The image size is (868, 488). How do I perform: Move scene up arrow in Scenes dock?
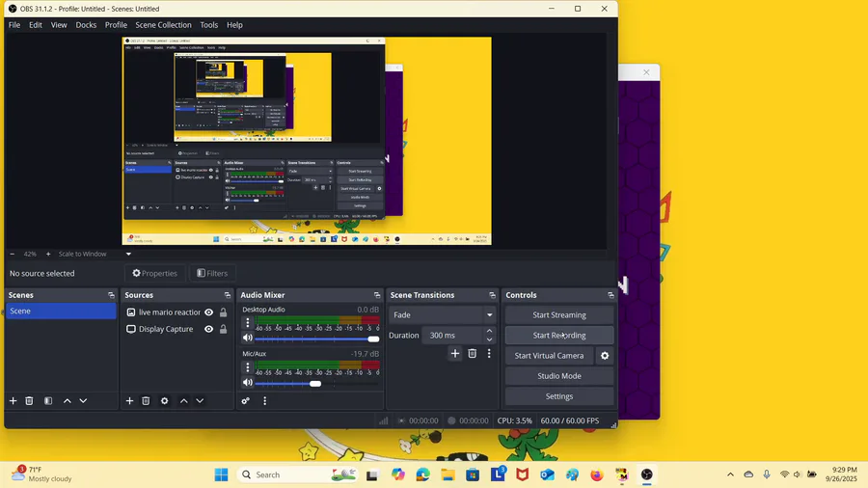67,400
